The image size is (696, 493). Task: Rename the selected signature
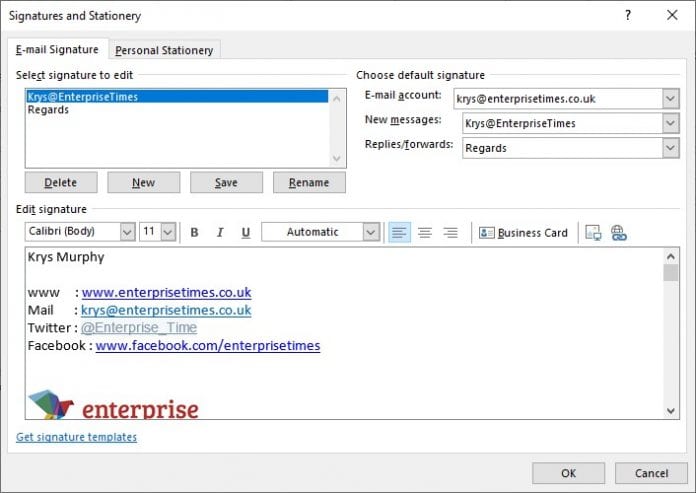(309, 182)
